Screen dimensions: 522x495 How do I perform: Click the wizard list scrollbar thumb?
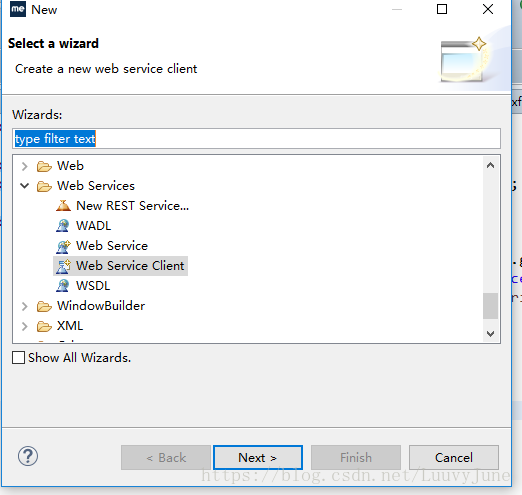pyautogui.click(x=490, y=306)
